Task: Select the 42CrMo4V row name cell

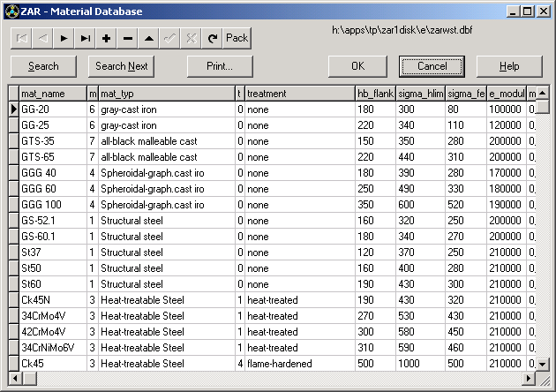Action: point(52,331)
